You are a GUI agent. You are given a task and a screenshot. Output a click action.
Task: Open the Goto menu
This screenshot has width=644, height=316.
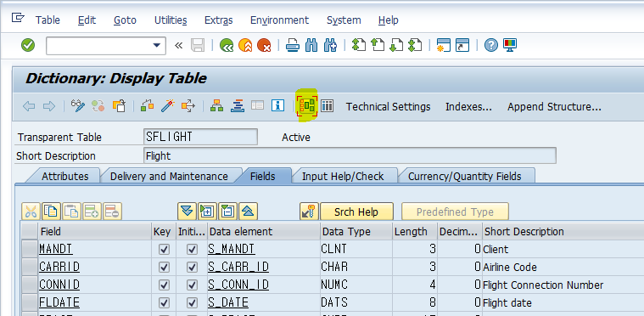click(125, 20)
